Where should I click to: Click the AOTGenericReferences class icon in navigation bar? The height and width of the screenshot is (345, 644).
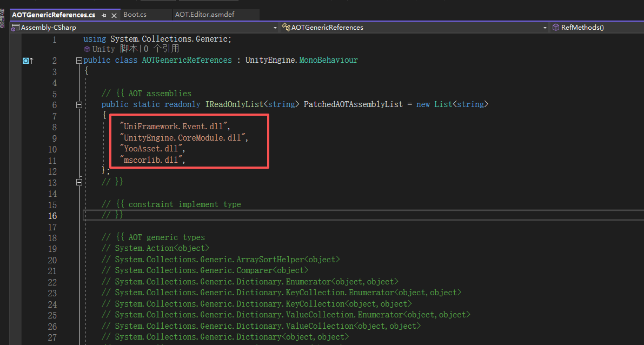286,28
